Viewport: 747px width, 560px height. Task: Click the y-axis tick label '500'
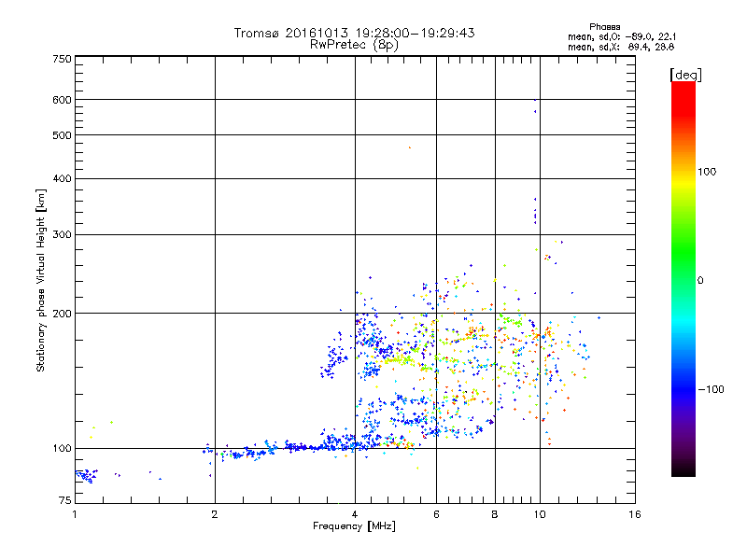pos(62,135)
